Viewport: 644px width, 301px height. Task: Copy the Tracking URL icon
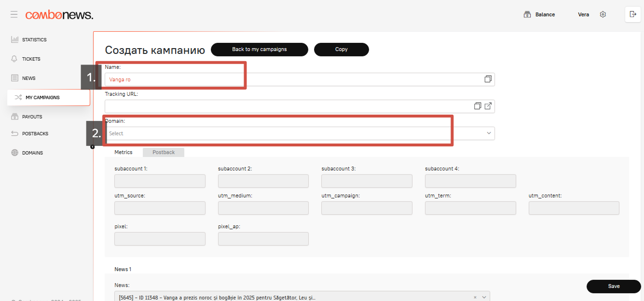478,106
